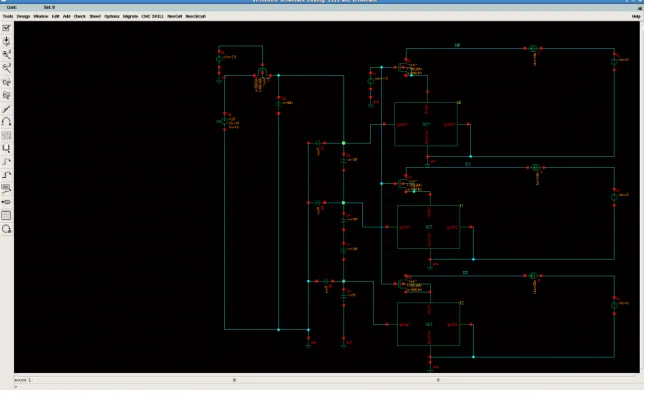The image size is (646, 398).
Task: Select the pulse source on left vertical wire
Action: pos(225,122)
